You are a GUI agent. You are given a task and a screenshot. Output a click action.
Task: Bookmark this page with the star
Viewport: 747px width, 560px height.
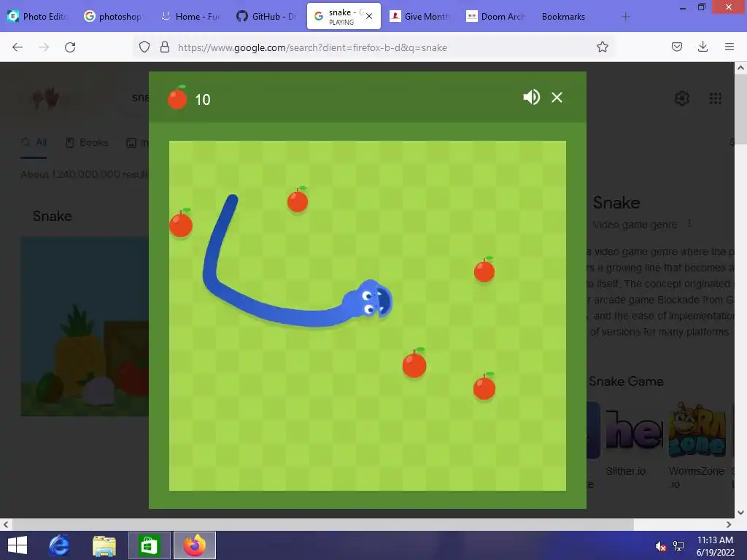click(602, 47)
